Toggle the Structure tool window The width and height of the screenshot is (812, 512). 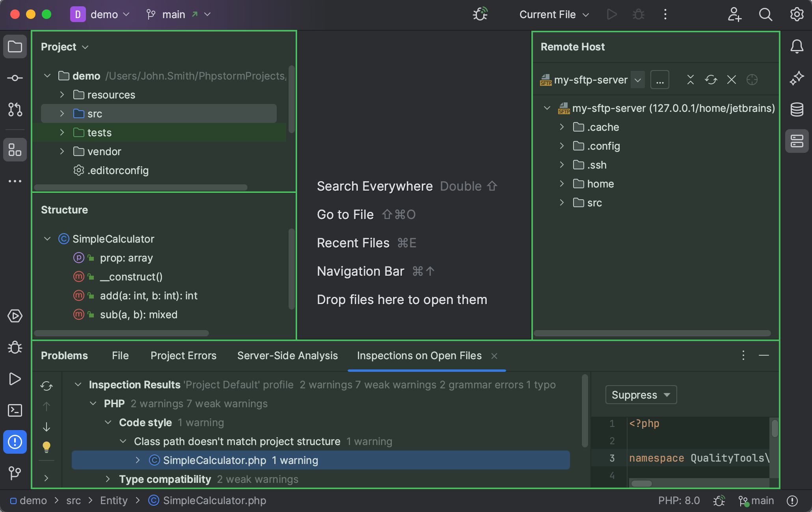[x=15, y=150]
